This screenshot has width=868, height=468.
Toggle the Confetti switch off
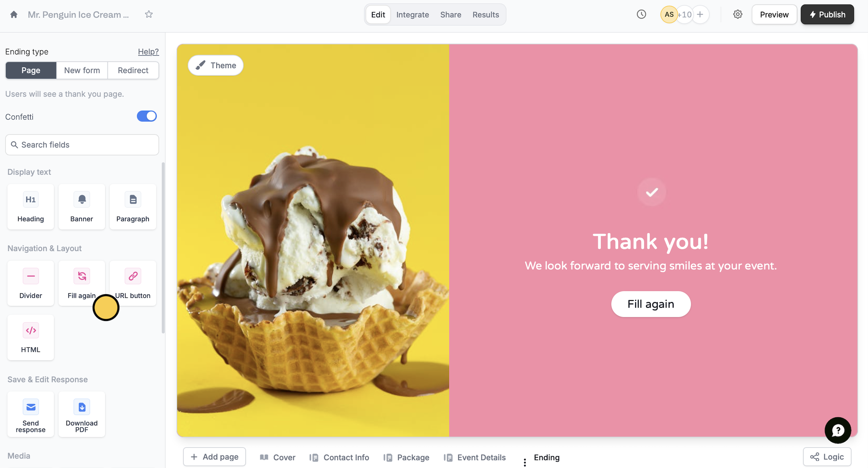pyautogui.click(x=147, y=116)
